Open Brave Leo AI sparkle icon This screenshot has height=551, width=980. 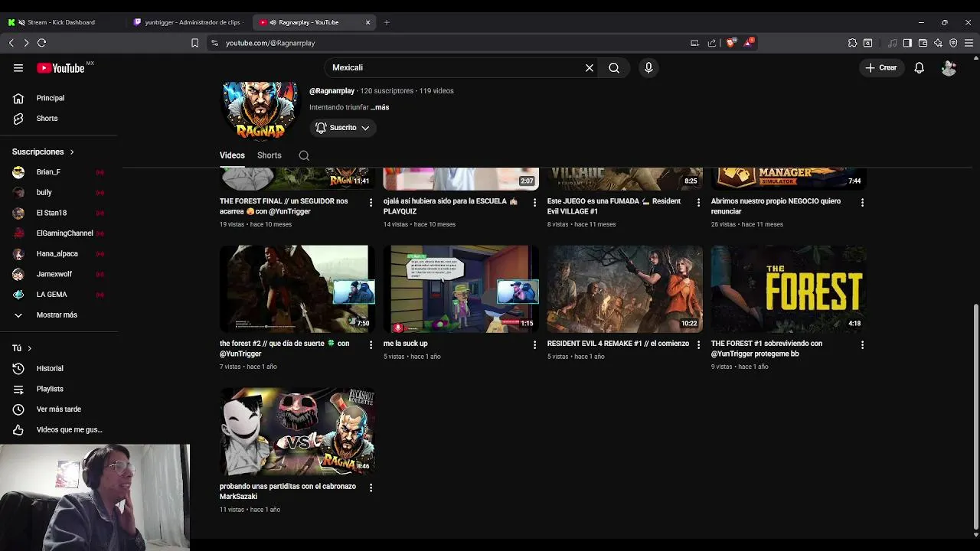point(938,43)
